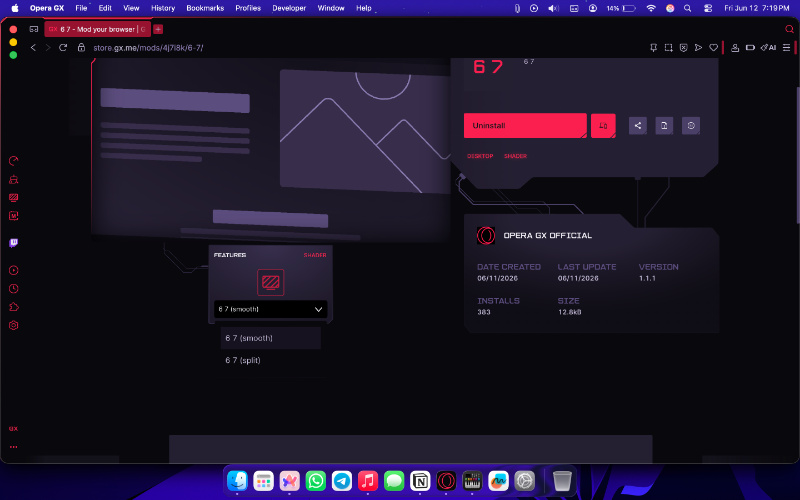Click the SHADER label in Features card
The height and width of the screenshot is (500, 800).
315,255
